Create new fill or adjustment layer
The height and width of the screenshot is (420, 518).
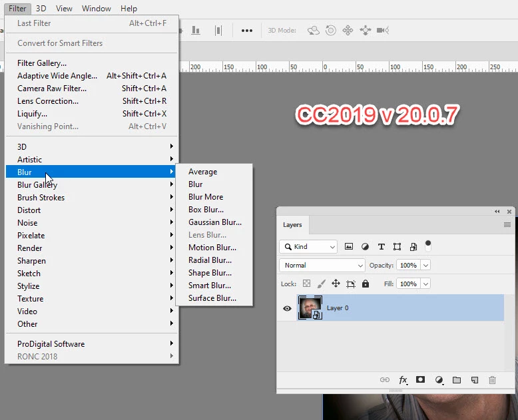[439, 380]
